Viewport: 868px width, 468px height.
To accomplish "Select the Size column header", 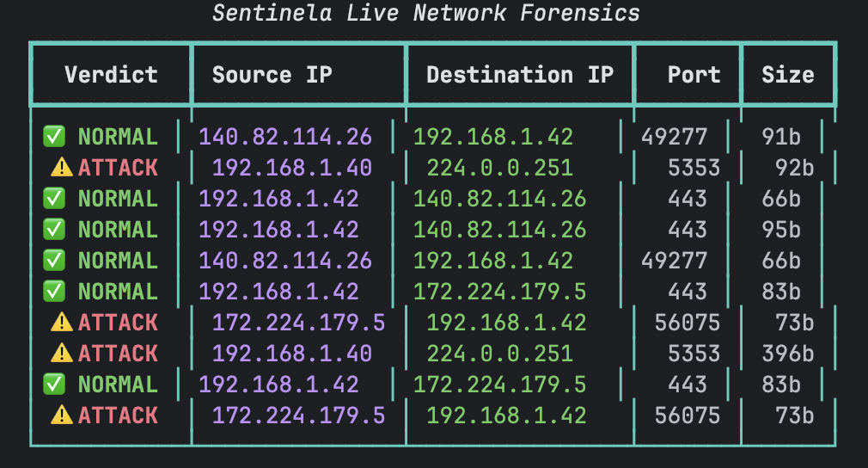I will pyautogui.click(x=787, y=75).
